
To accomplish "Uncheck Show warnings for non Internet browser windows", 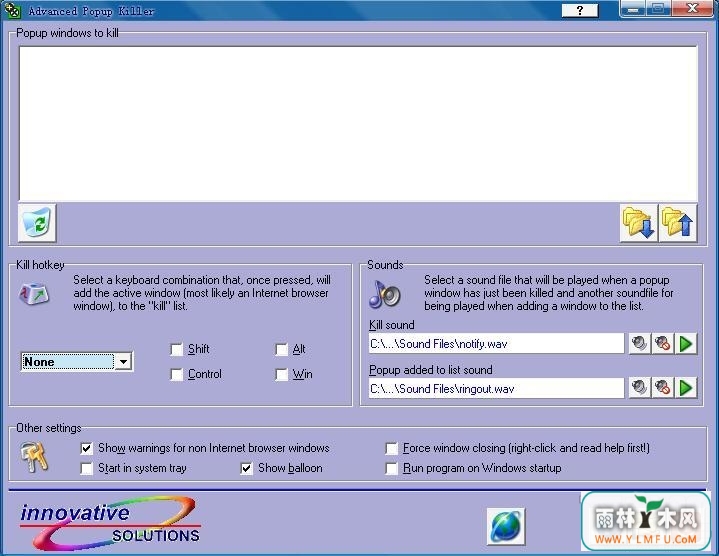I will coord(86,448).
